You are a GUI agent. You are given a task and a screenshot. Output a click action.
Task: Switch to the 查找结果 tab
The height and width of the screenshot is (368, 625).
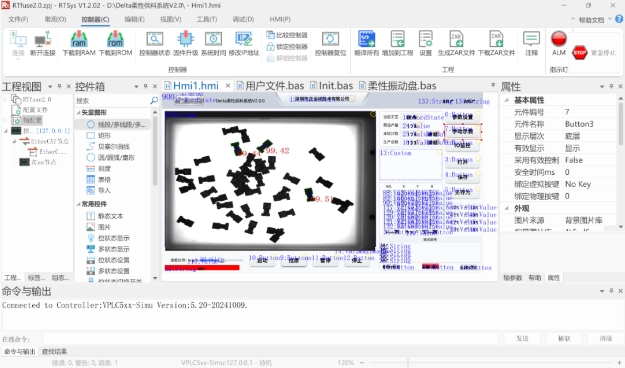[x=54, y=352]
